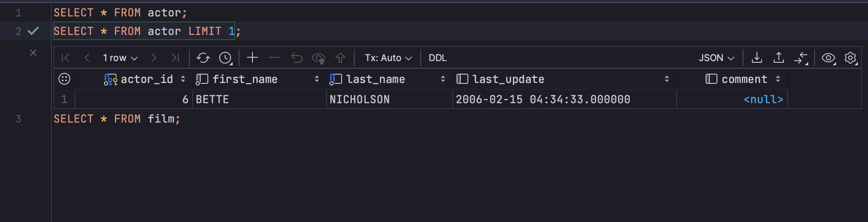The width and height of the screenshot is (868, 222).
Task: Revert changes with the undo arrow icon
Action: click(x=297, y=58)
